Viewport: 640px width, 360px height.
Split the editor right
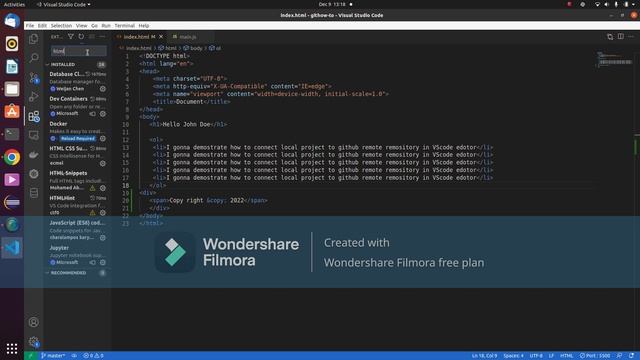pos(620,37)
